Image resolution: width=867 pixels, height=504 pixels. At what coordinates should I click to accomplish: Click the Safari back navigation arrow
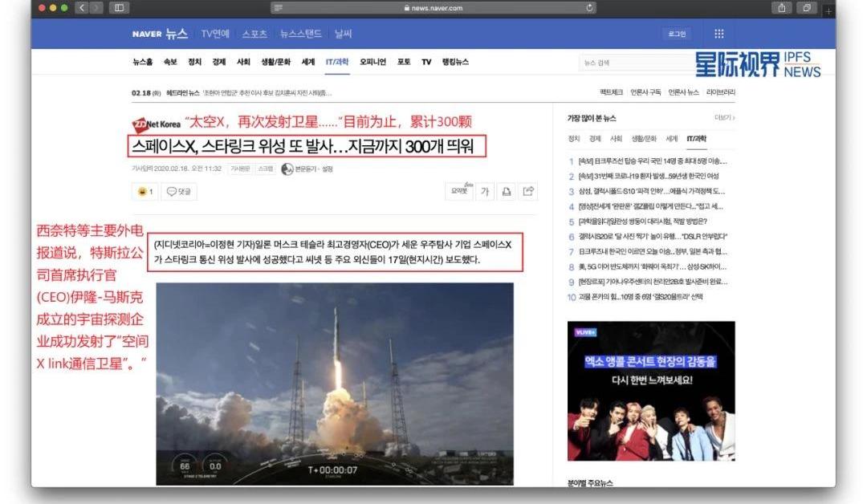pyautogui.click(x=81, y=8)
